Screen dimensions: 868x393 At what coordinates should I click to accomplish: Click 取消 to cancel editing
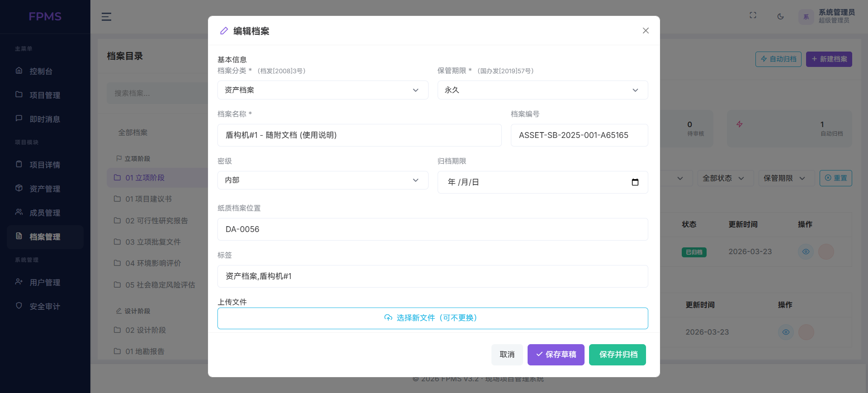coord(507,355)
